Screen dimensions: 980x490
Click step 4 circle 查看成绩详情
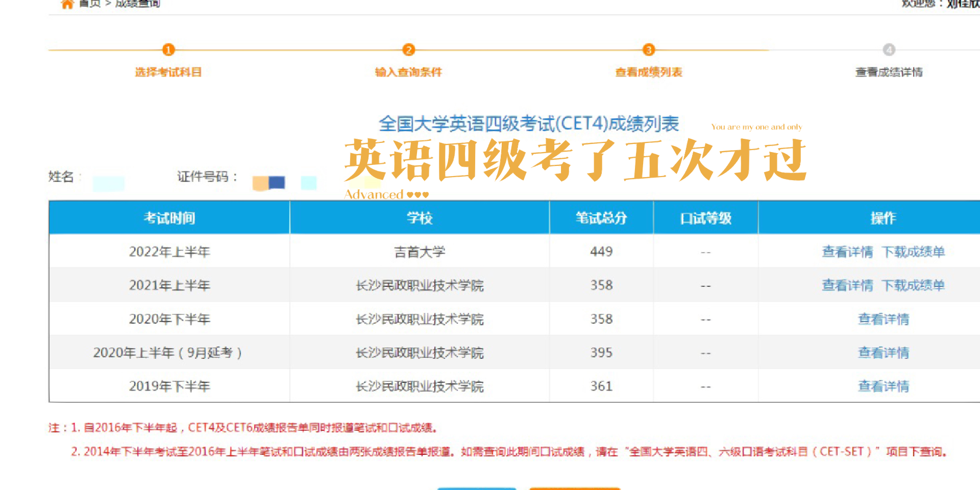coord(889,50)
